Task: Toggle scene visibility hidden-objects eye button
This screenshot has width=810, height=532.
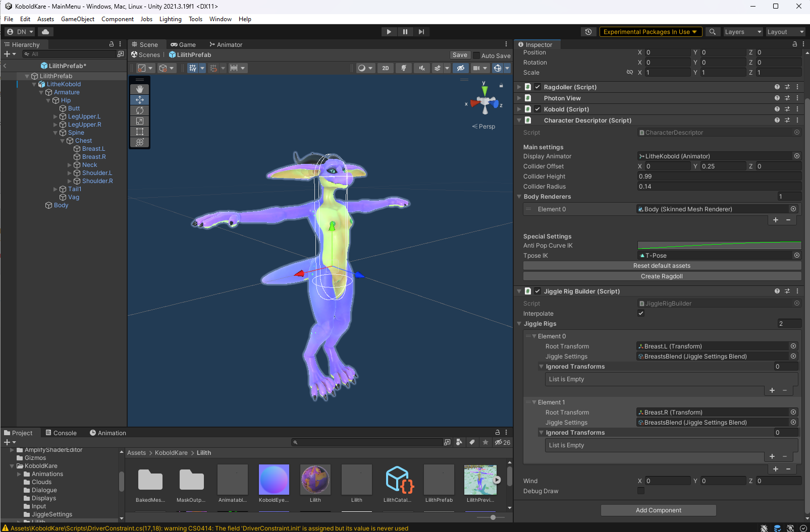Action: tap(460, 68)
